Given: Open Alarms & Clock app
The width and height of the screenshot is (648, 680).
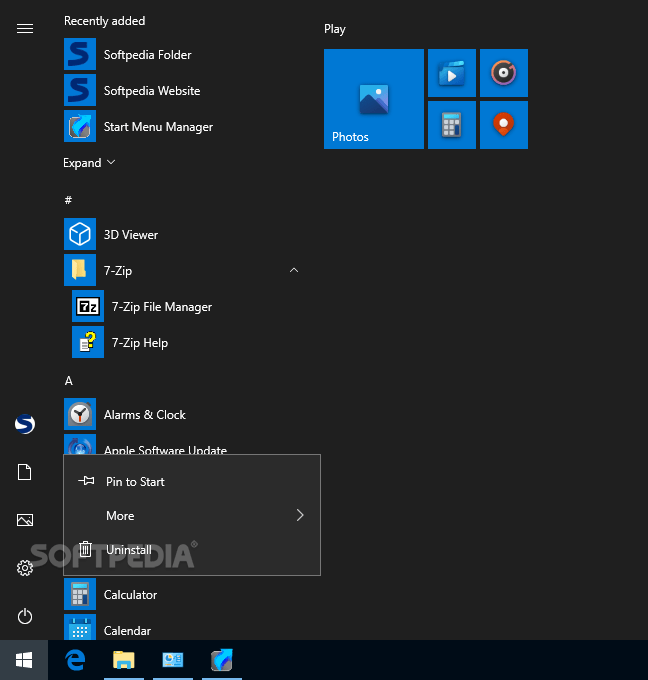Looking at the screenshot, I should [182, 414].
